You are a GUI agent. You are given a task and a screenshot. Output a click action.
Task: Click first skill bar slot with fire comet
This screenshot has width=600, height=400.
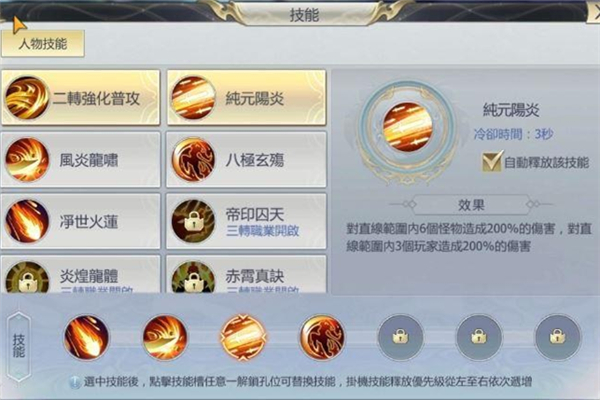[86, 338]
